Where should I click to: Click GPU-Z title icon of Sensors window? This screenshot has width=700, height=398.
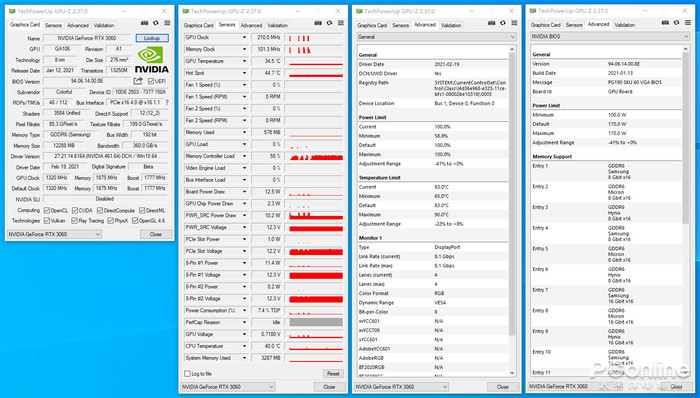pyautogui.click(x=186, y=11)
